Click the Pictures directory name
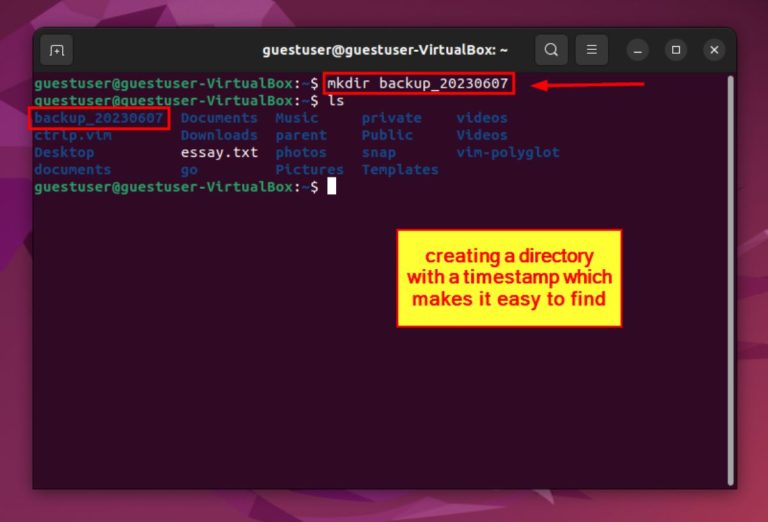 click(309, 170)
